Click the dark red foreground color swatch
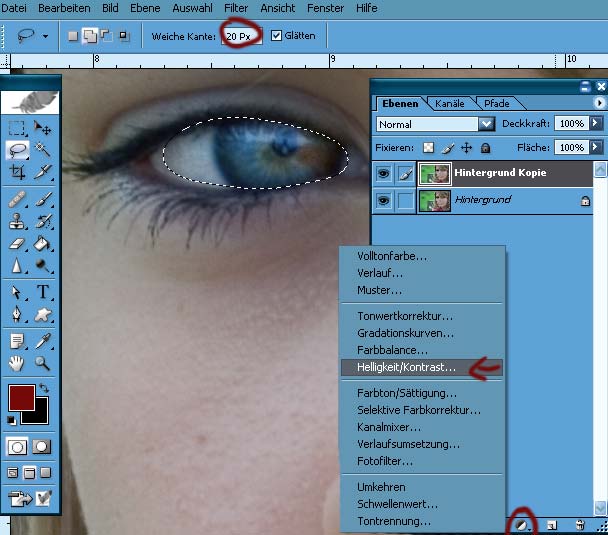 [21, 397]
